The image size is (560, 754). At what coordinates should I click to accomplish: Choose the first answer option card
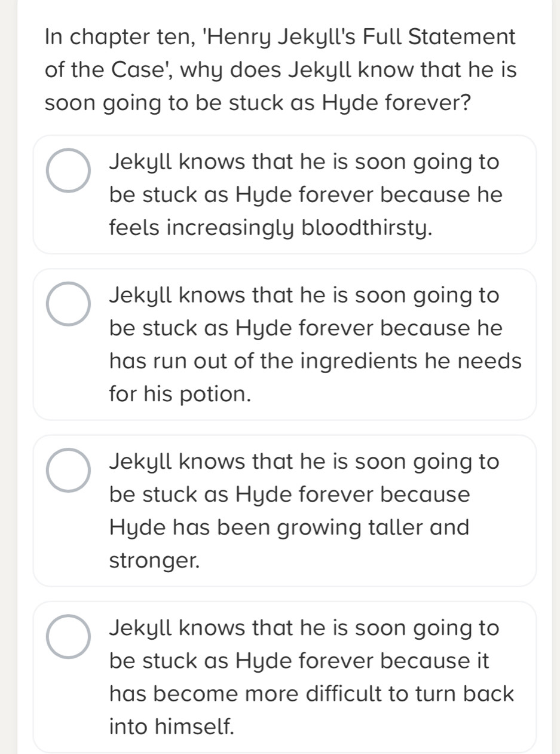point(284,194)
